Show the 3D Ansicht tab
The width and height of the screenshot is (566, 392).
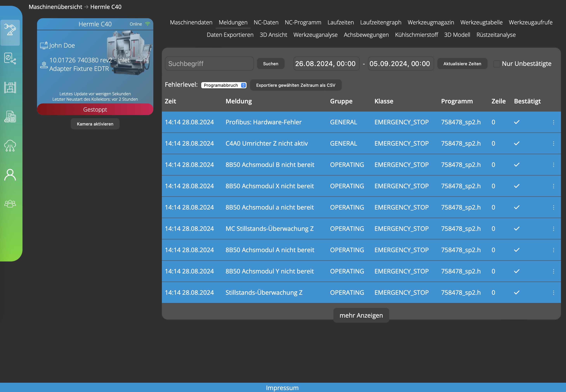pos(273,35)
